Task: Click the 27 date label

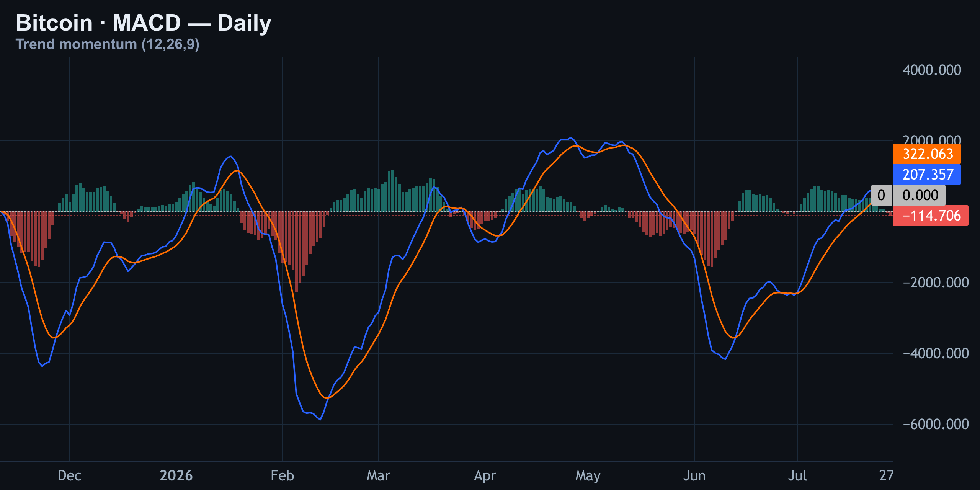Action: click(x=886, y=475)
